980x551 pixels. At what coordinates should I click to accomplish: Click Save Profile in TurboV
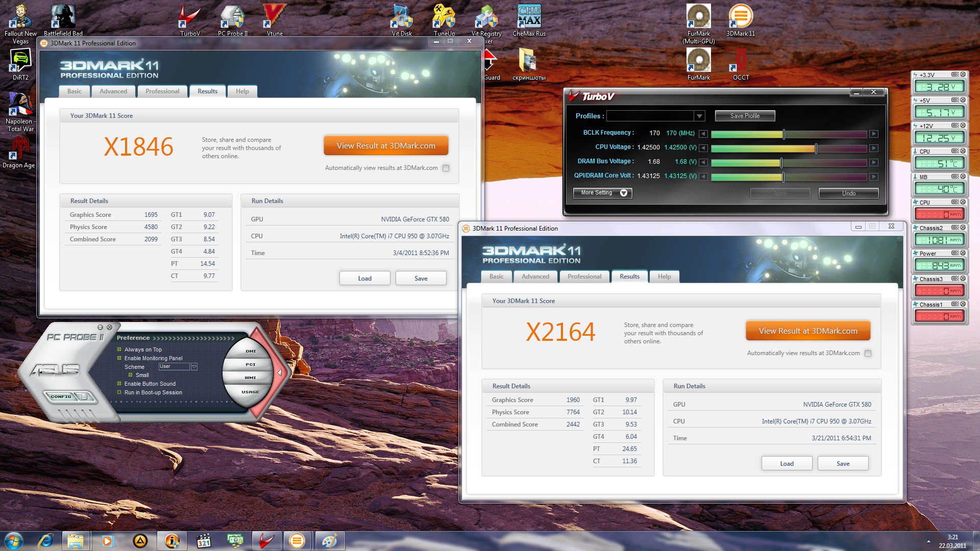coord(745,116)
